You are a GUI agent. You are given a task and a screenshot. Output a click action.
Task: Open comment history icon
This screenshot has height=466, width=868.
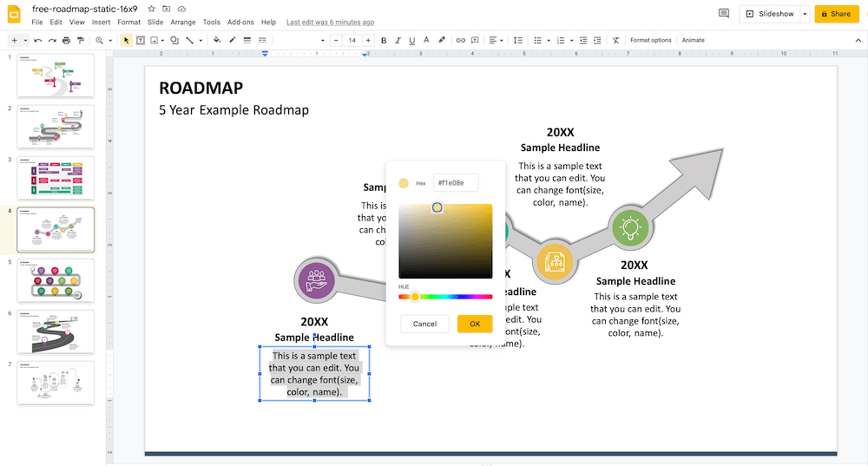724,13
